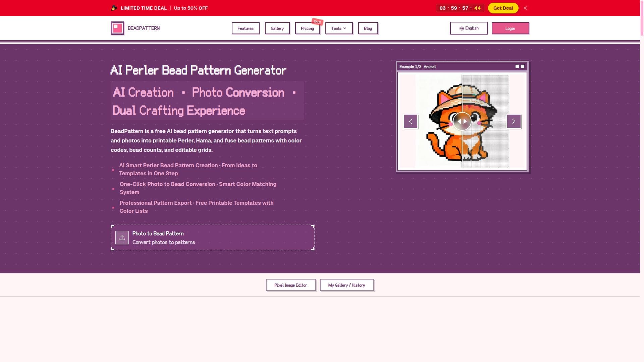Click the before/after comparison slider handle
644x362 pixels.
click(462, 121)
